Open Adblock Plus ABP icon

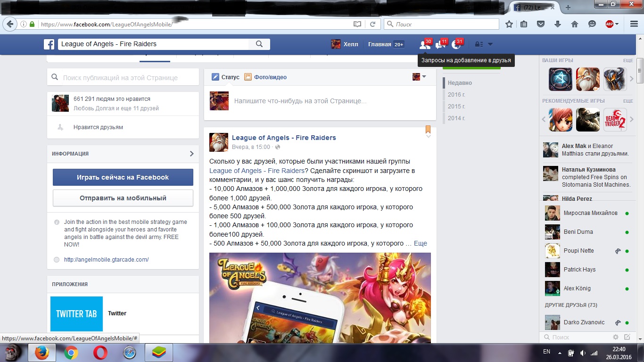coord(610,24)
